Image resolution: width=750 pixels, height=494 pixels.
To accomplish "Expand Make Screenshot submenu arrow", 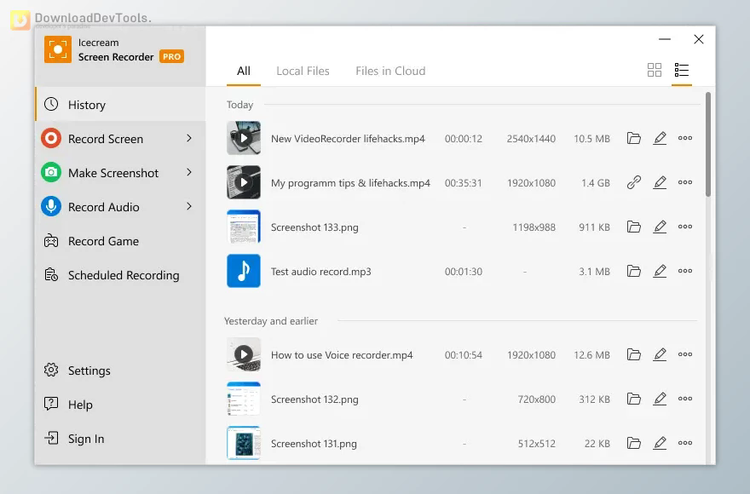I will pyautogui.click(x=189, y=172).
